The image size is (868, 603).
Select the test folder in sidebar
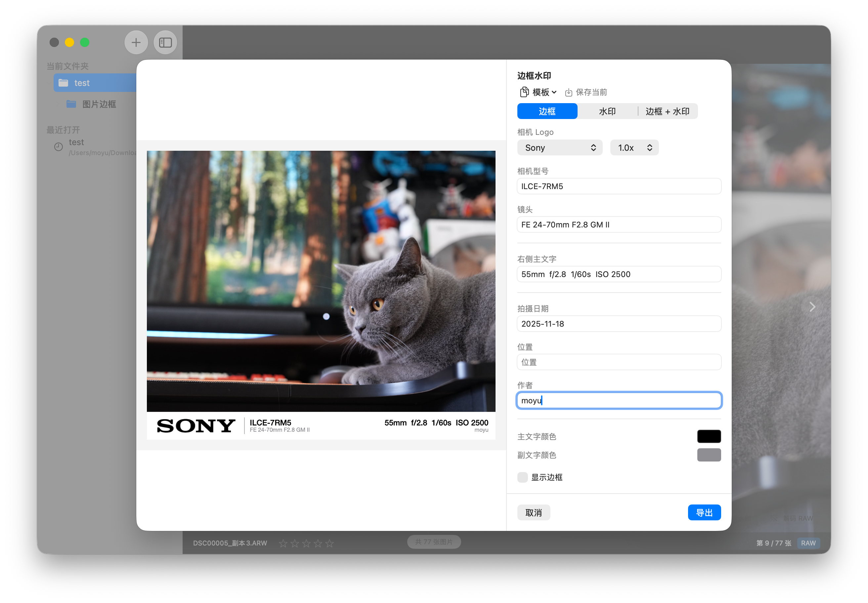[x=95, y=83]
